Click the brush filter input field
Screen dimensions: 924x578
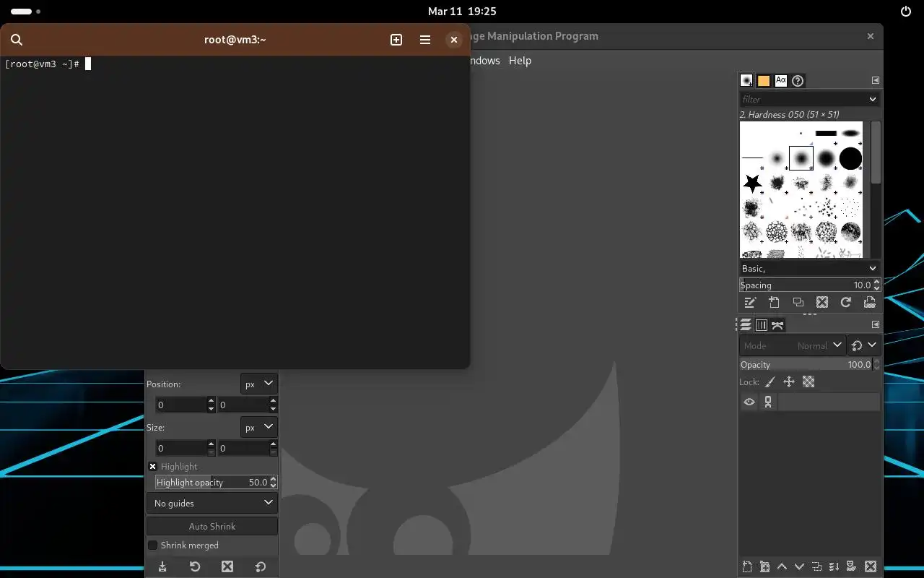pyautogui.click(x=801, y=99)
